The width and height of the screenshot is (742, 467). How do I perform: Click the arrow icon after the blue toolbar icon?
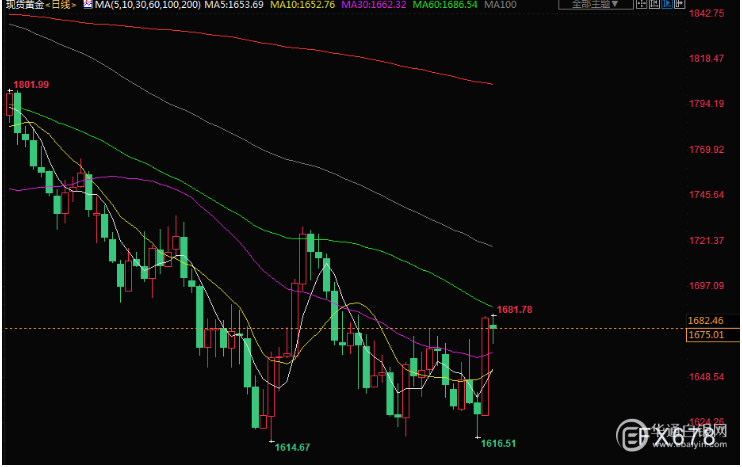(x=679, y=4)
